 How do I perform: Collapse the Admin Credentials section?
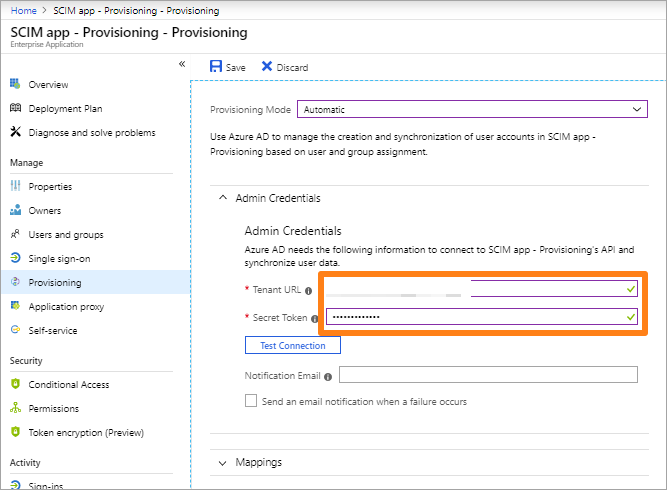tap(222, 198)
